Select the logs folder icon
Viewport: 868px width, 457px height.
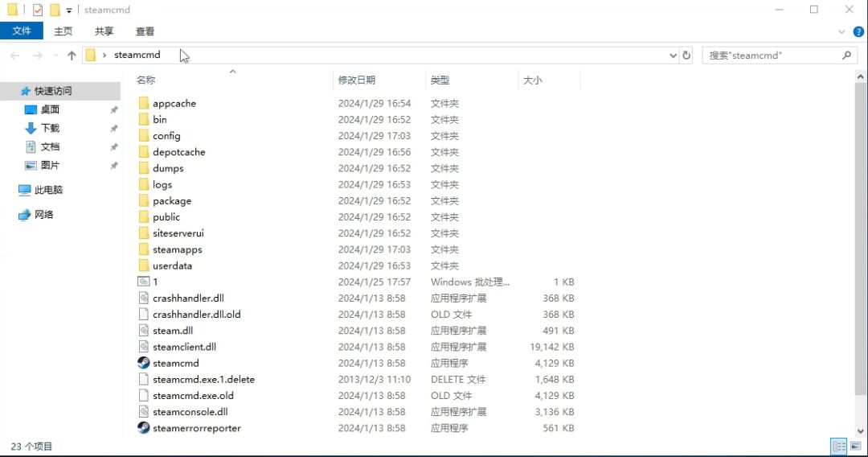click(x=144, y=184)
